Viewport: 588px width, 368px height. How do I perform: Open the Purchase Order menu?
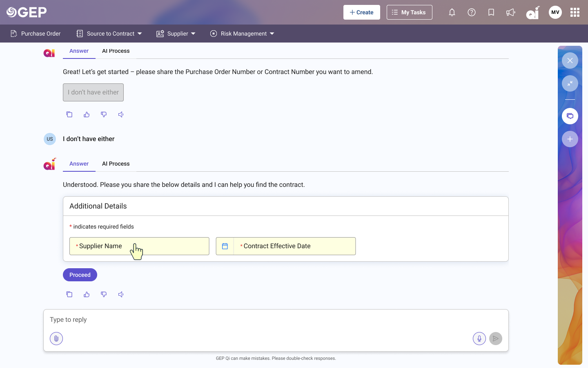[x=36, y=34]
